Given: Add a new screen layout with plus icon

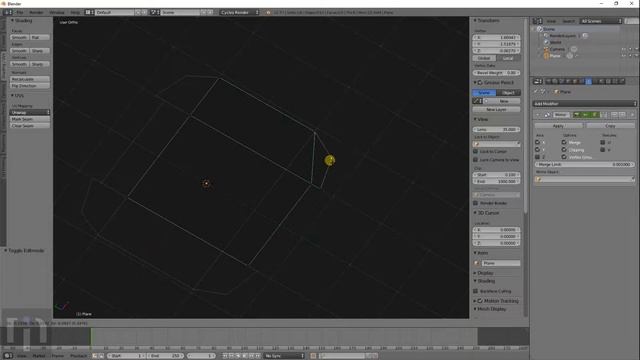Looking at the screenshot, I should click(x=138, y=12).
